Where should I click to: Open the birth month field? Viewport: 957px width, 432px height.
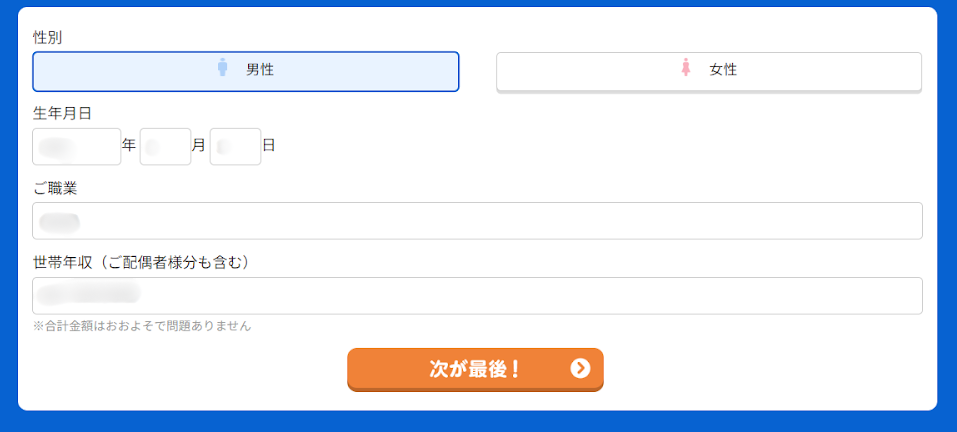point(165,146)
